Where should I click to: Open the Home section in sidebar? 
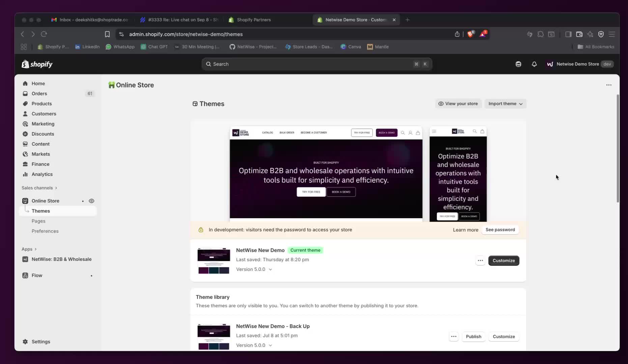click(x=38, y=84)
